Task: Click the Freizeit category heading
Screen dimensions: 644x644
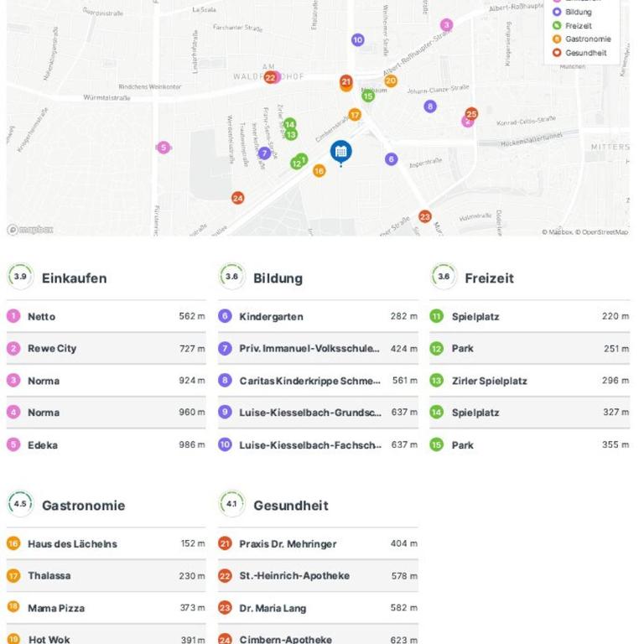Action: point(489,278)
